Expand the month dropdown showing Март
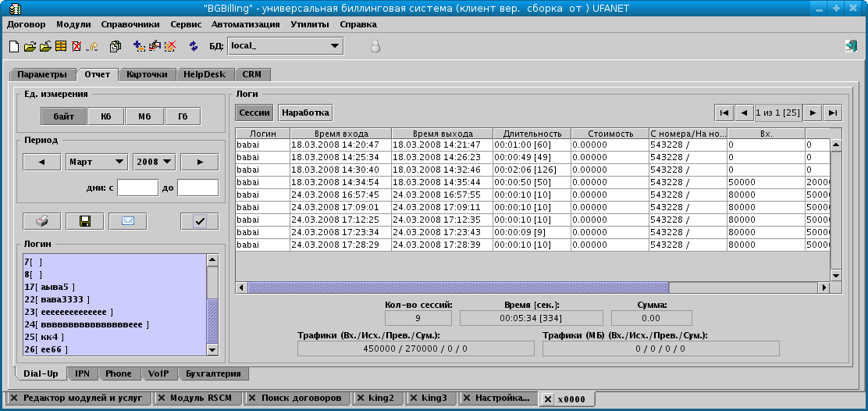The height and width of the screenshot is (411, 868). pyautogui.click(x=98, y=162)
